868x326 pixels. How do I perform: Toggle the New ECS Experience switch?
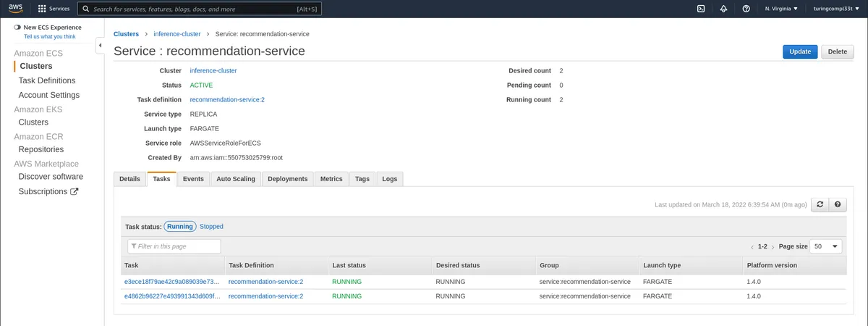click(x=17, y=28)
